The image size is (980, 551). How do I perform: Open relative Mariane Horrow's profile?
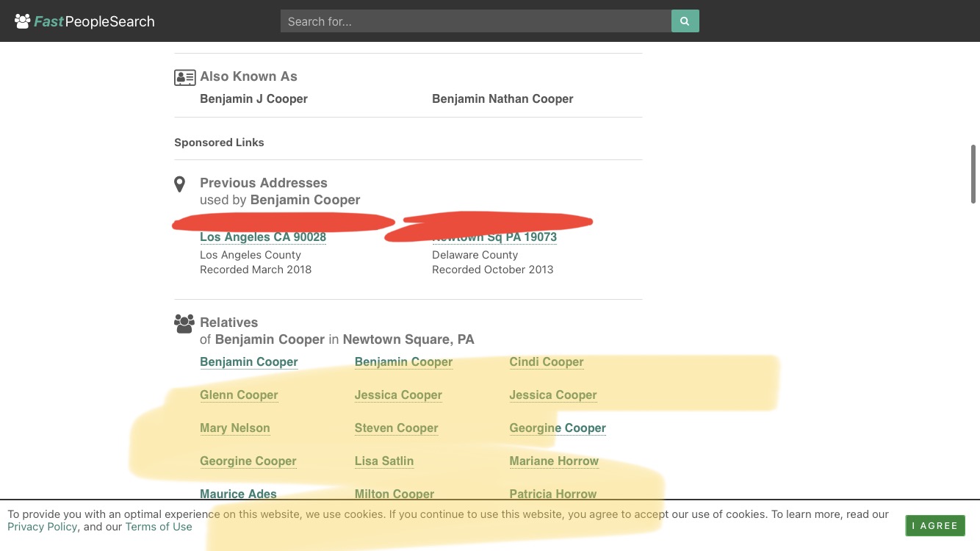click(x=554, y=461)
